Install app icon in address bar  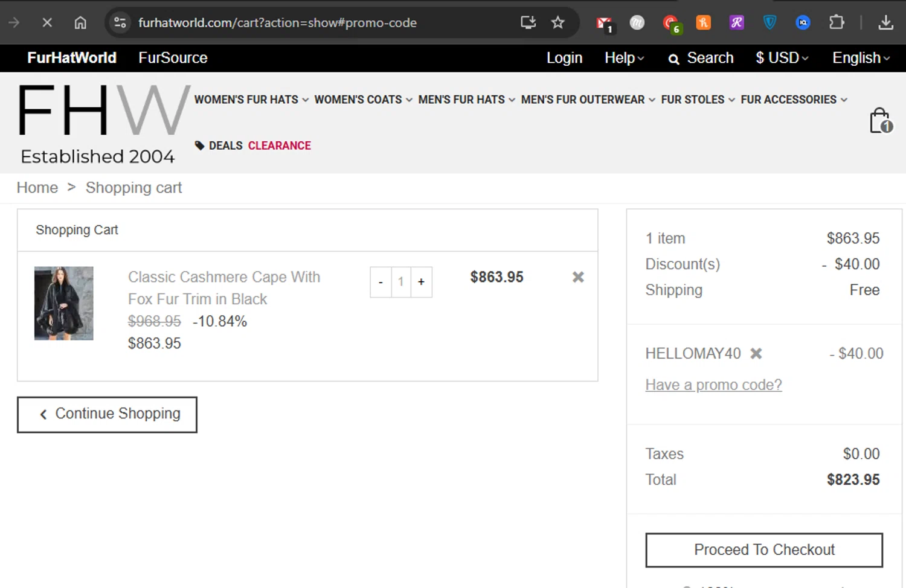528,23
